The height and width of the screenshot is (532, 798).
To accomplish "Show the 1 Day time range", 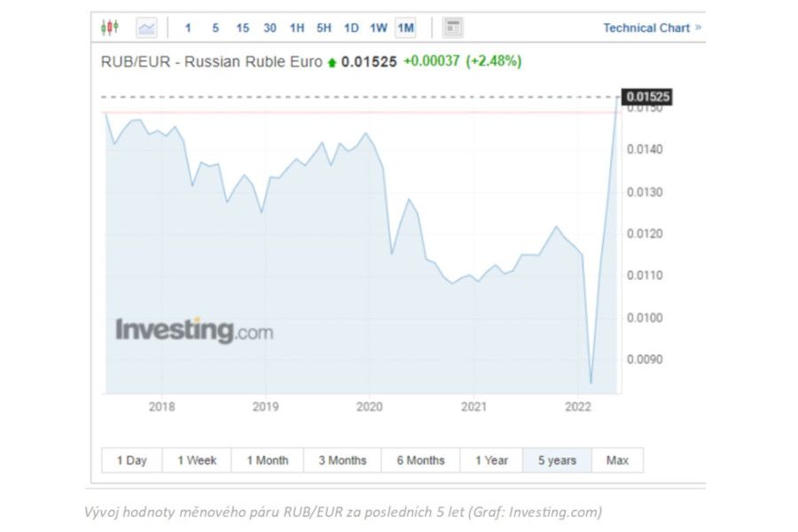I will [131, 460].
